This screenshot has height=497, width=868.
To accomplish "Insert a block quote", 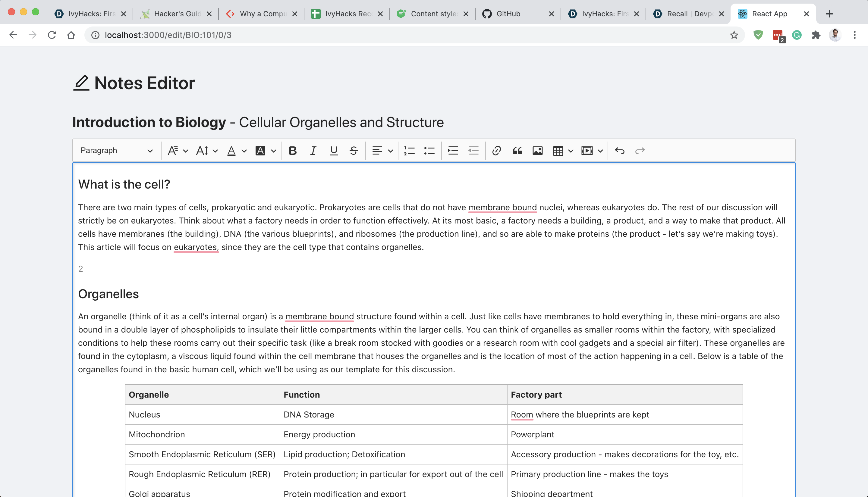I will pos(517,151).
